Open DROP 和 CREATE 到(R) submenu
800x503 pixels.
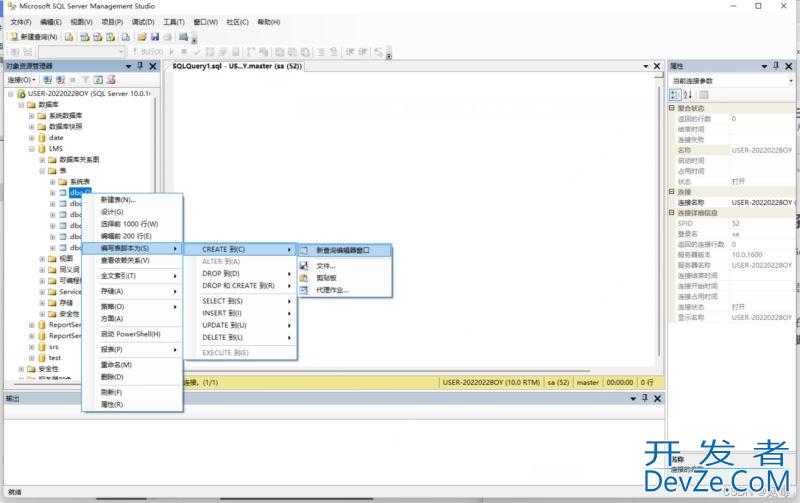(238, 286)
